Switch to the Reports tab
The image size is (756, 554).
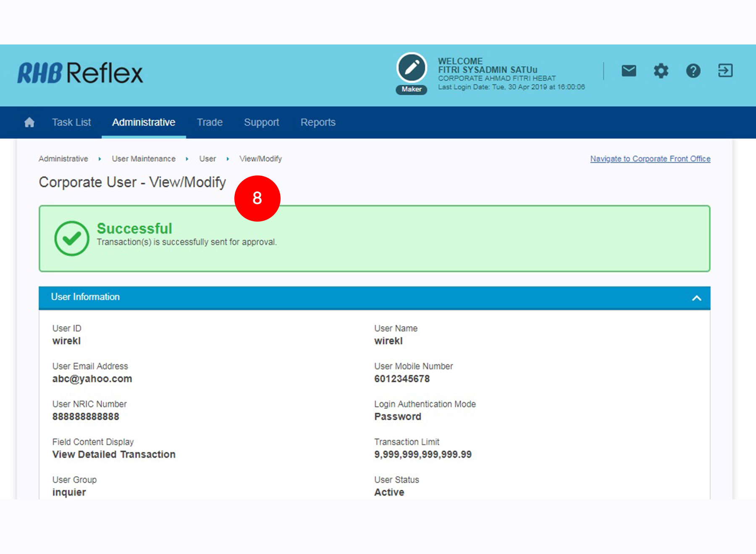pyautogui.click(x=318, y=123)
